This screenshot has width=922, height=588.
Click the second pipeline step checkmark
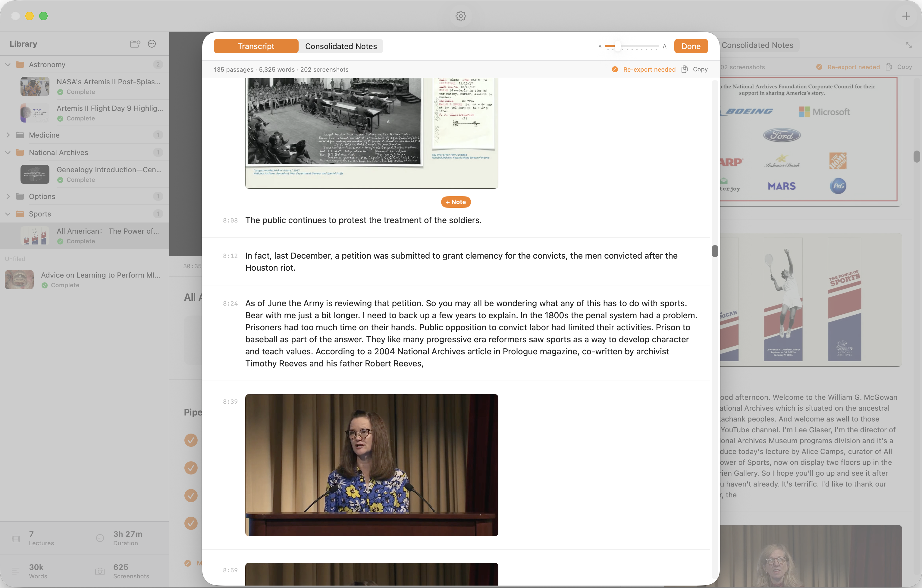pos(191,468)
